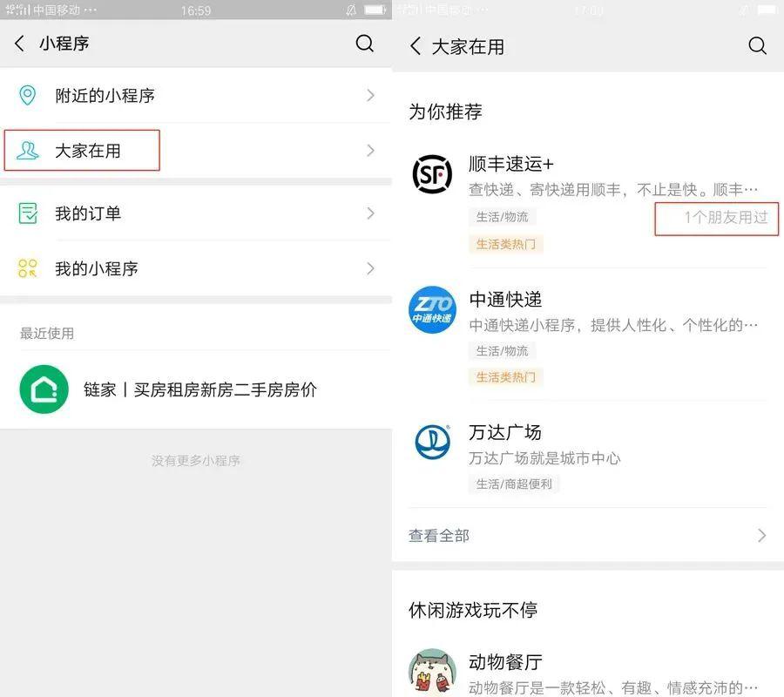Viewport: 784px width, 697px height.
Task: Tap the order list icon beside 我的订单
Action: click(28, 213)
